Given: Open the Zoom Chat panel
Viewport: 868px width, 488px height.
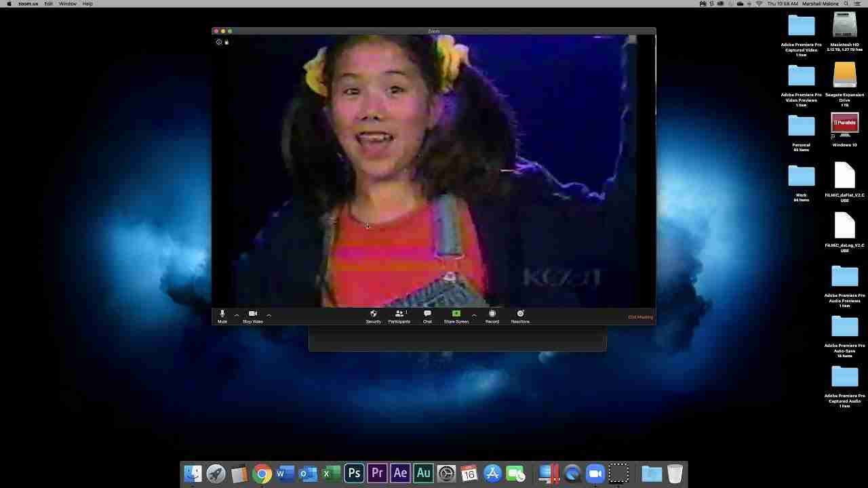Looking at the screenshot, I should [x=427, y=316].
